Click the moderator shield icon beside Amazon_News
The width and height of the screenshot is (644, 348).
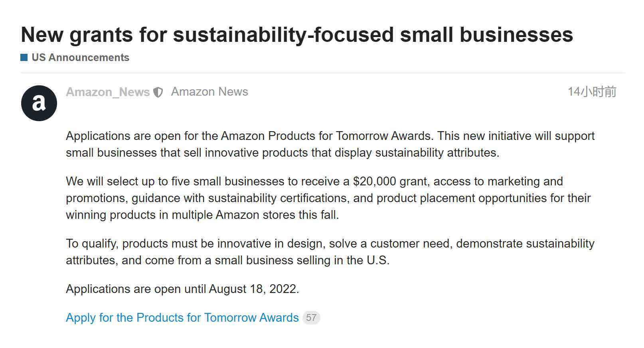point(158,92)
